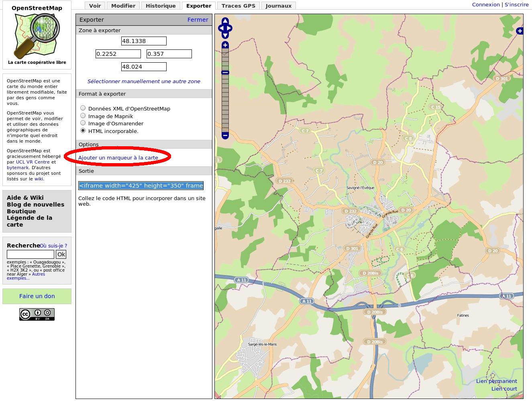The width and height of the screenshot is (532, 401).
Task: Open Blog de nouvelles
Action: click(35, 205)
